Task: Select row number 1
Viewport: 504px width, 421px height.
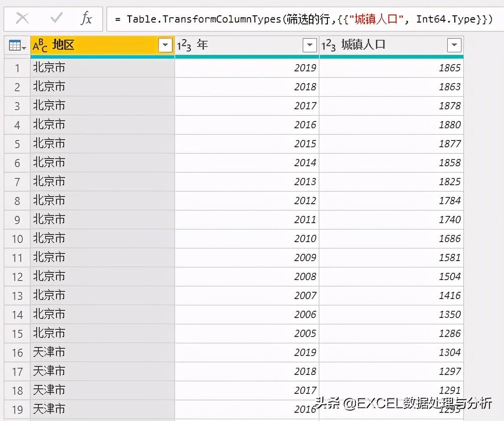Action: pyautogui.click(x=17, y=68)
